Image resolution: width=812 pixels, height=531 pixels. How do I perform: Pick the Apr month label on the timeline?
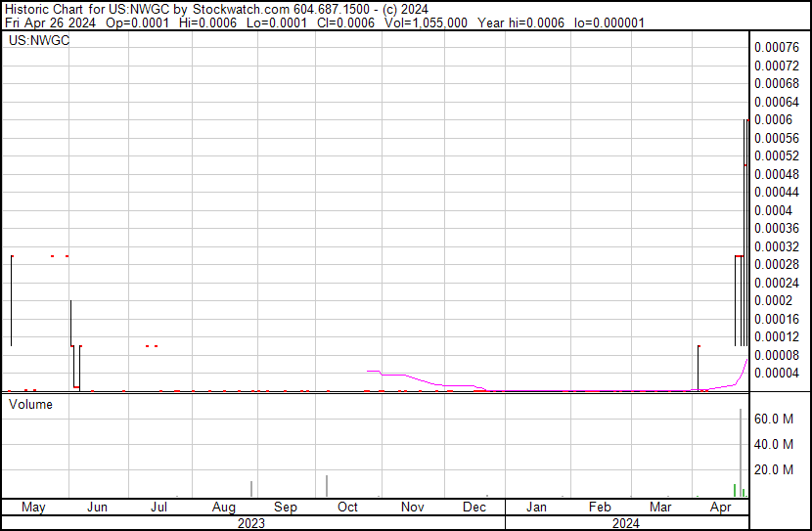click(721, 508)
